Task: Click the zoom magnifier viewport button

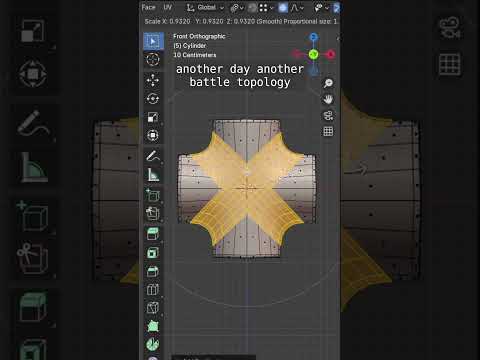Action: click(328, 83)
